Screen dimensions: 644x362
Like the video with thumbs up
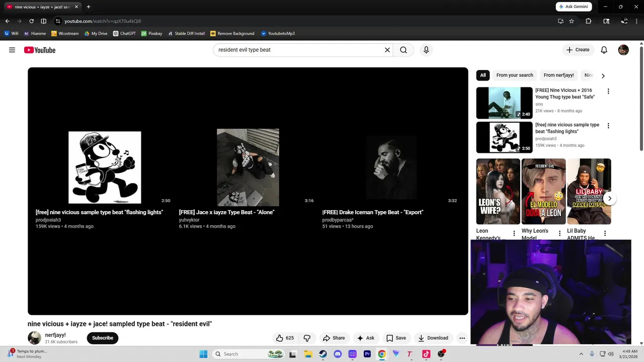285,338
